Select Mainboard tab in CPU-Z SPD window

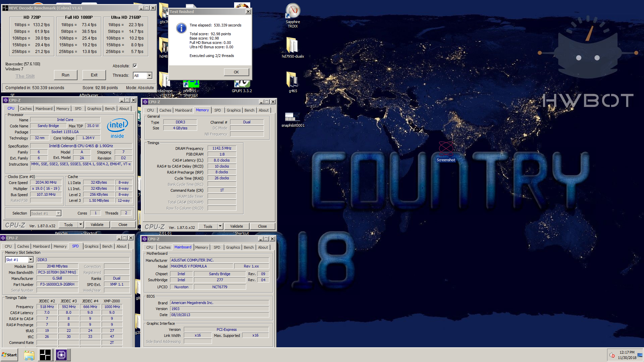click(41, 246)
